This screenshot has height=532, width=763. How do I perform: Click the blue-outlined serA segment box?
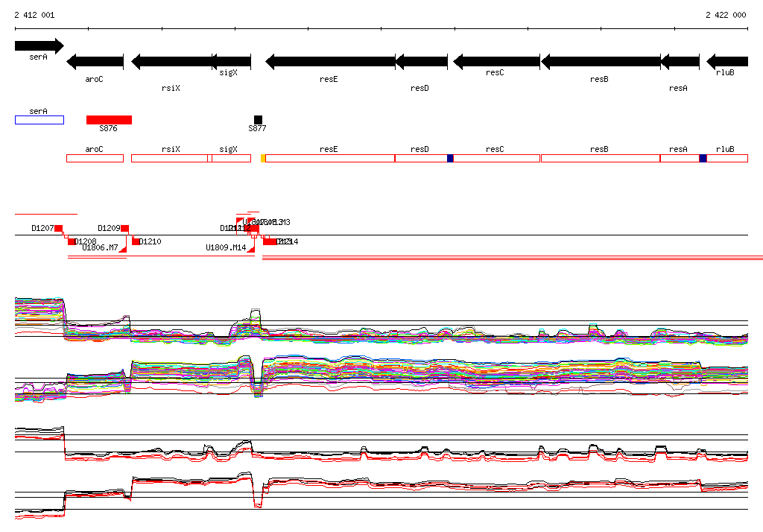click(39, 120)
